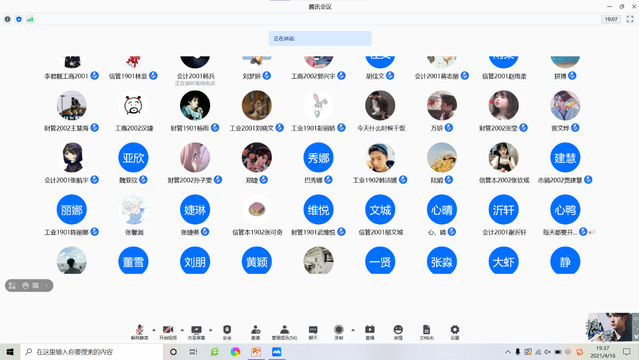Turn on the video camera
This screenshot has height=360, width=639.
click(x=168, y=332)
